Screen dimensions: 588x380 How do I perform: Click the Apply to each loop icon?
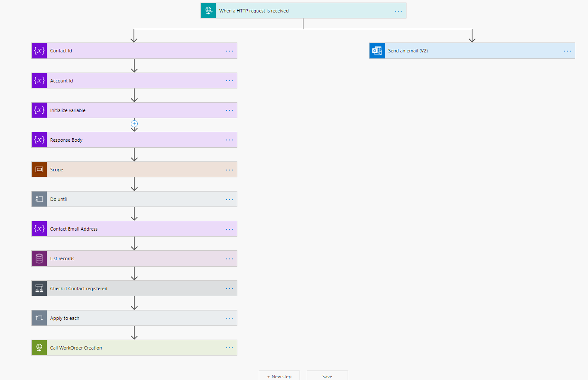click(39, 318)
